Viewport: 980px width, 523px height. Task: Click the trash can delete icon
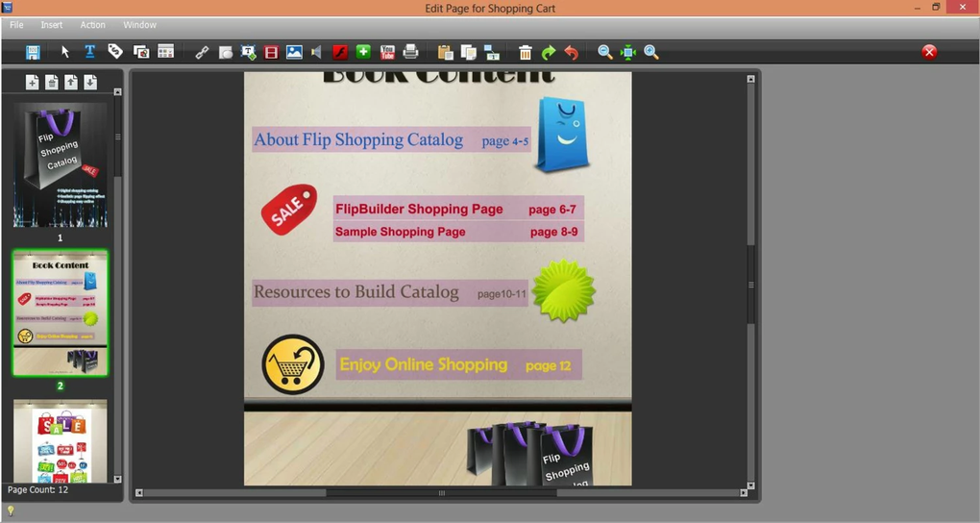tap(526, 53)
